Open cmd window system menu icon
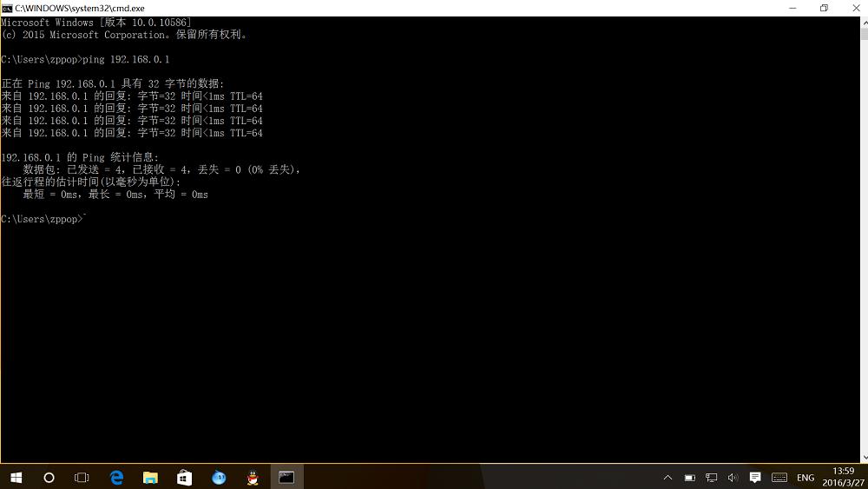Image resolution: width=868 pixels, height=489 pixels. click(7, 9)
